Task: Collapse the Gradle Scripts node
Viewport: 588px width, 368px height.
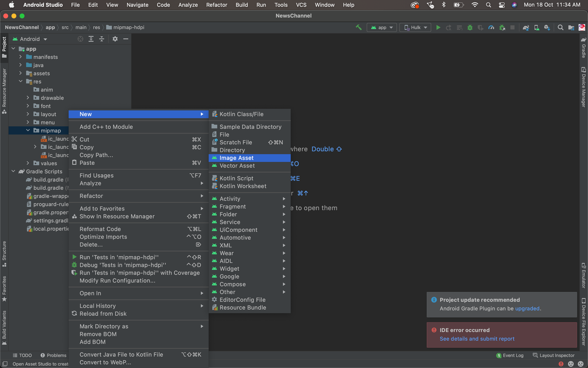Action: click(x=13, y=171)
